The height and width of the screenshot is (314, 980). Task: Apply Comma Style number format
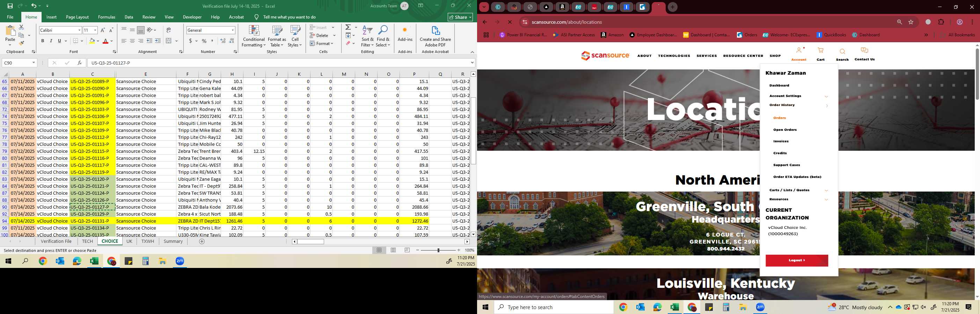[212, 41]
